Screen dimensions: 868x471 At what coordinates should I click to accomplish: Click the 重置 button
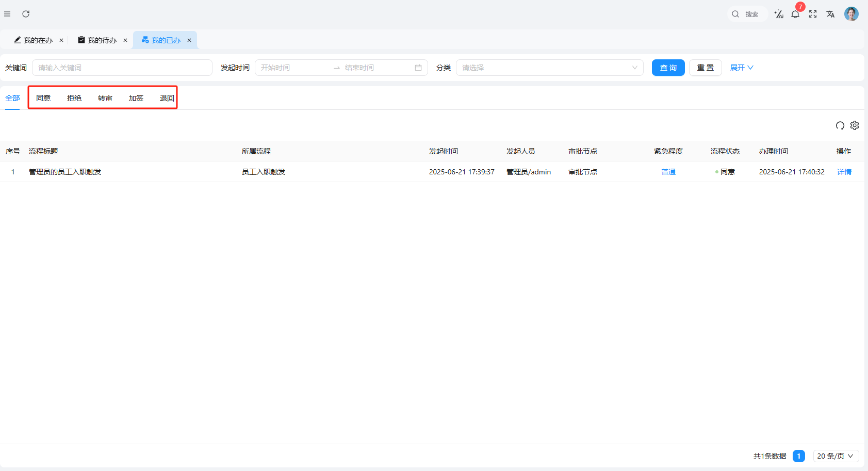705,68
